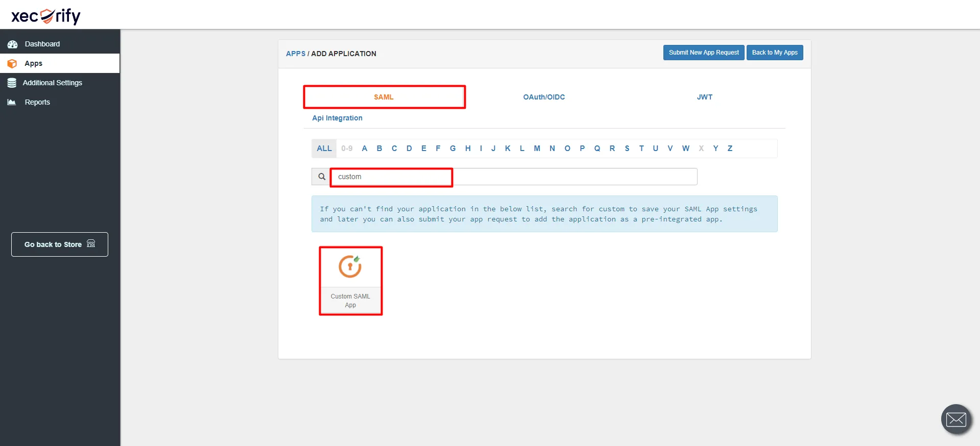Filter apps by letter W
This screenshot has height=446, width=980.
pyautogui.click(x=686, y=148)
